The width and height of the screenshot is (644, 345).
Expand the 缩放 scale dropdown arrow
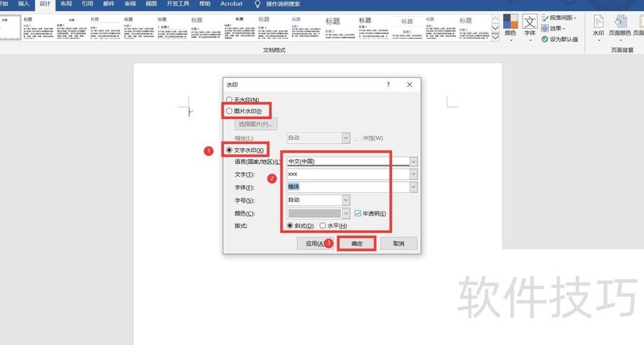pyautogui.click(x=346, y=138)
